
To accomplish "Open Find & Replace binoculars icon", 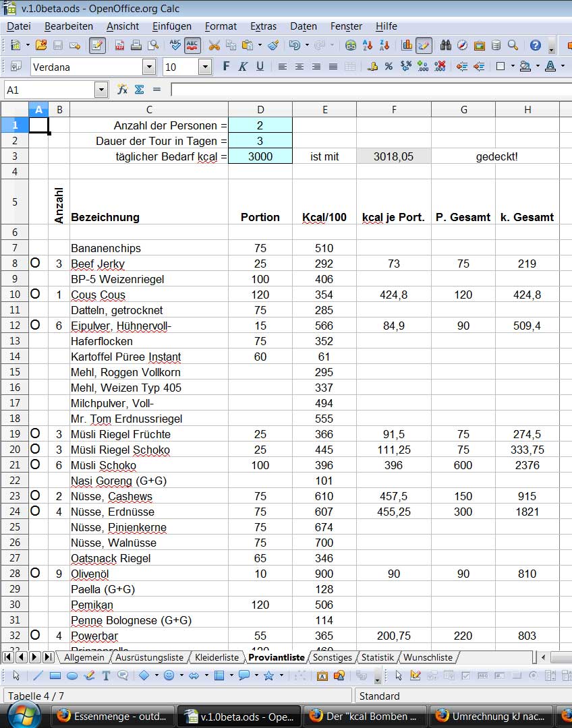I will click(x=445, y=46).
